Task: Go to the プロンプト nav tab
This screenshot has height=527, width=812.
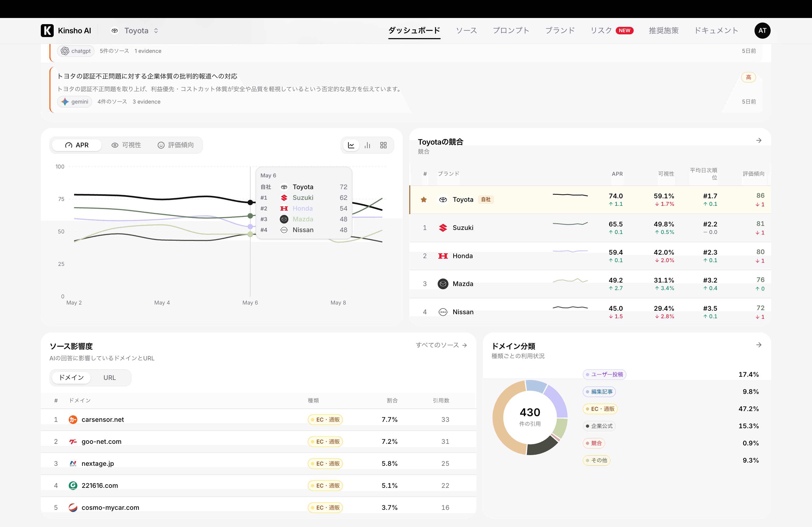Action: [511, 31]
